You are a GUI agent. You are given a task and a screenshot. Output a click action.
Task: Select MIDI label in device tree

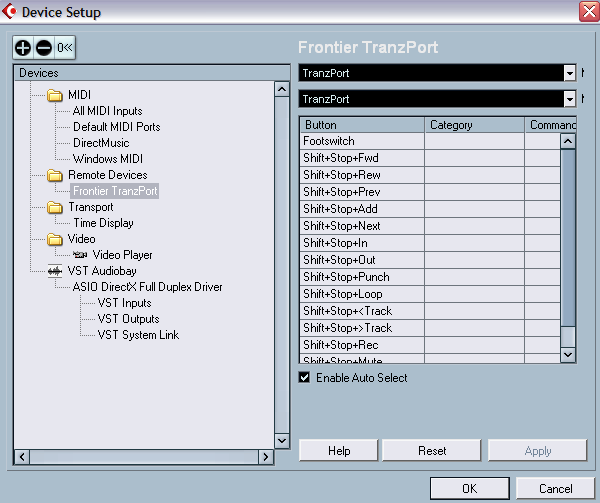(80, 95)
